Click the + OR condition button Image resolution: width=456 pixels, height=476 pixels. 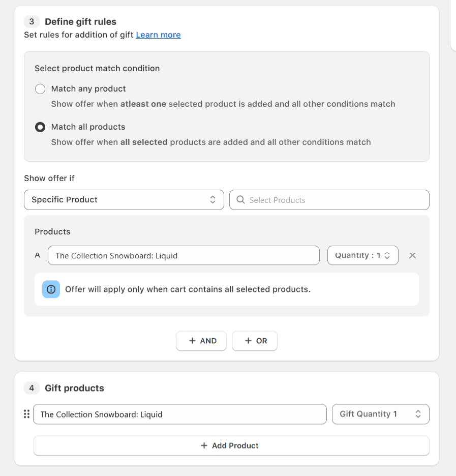tap(255, 341)
